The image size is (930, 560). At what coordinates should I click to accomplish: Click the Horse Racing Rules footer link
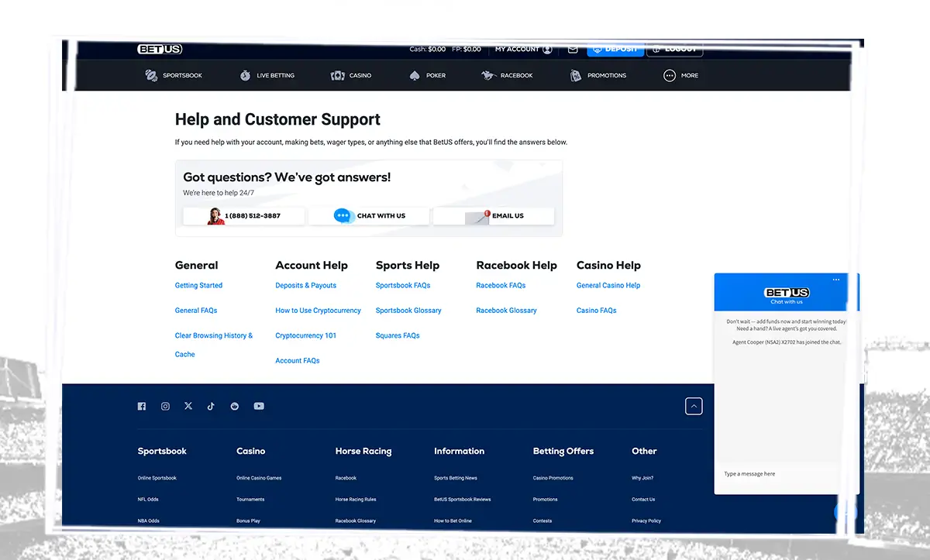tap(356, 499)
